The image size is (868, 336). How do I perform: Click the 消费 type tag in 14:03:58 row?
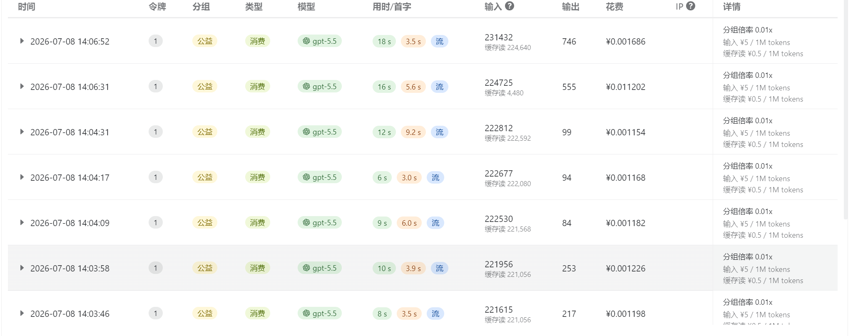coord(258,268)
